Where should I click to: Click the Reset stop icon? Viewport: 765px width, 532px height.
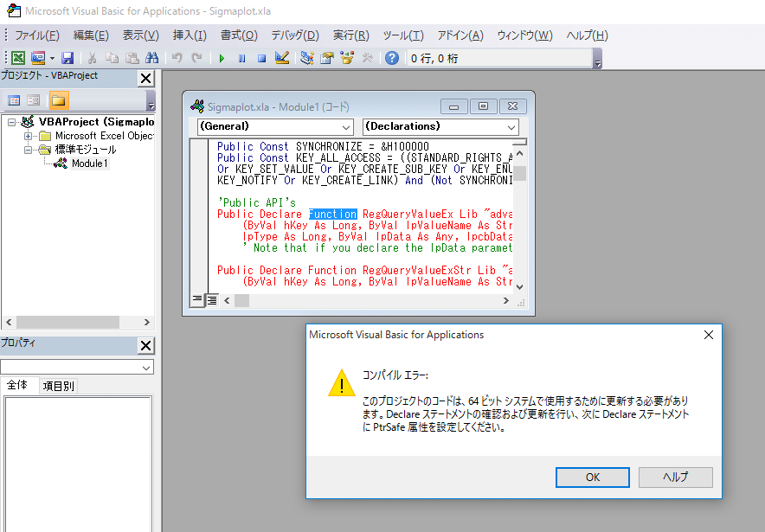(262, 59)
